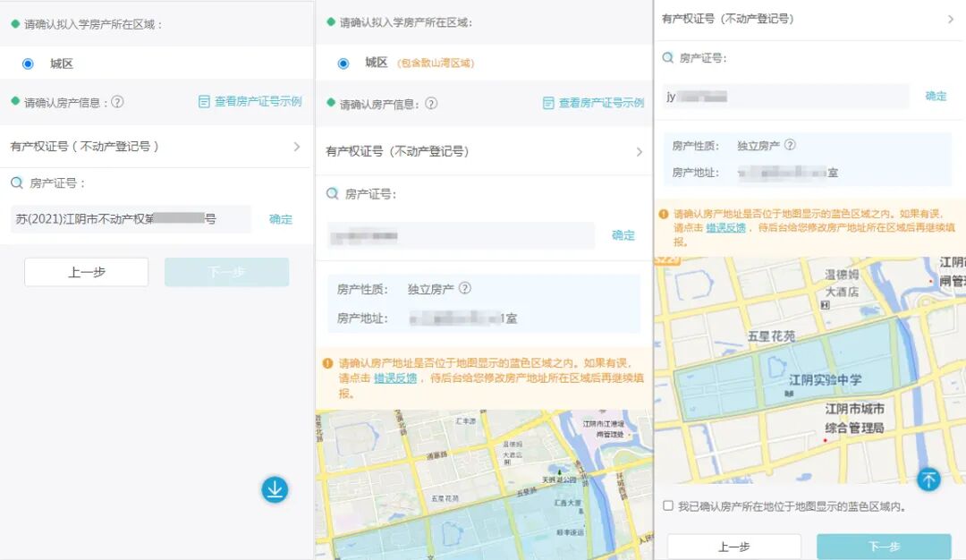This screenshot has height=560, width=966.
Task: Click document icon before 查看房产证号示例 in middle panel
Action: point(548,103)
